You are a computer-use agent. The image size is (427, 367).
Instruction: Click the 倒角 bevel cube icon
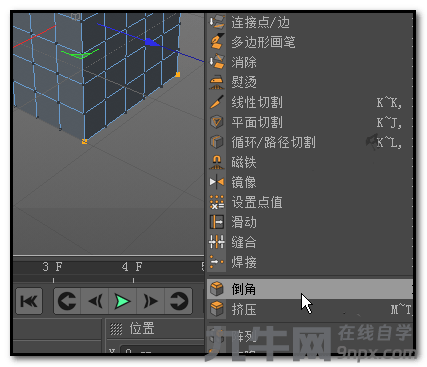217,289
